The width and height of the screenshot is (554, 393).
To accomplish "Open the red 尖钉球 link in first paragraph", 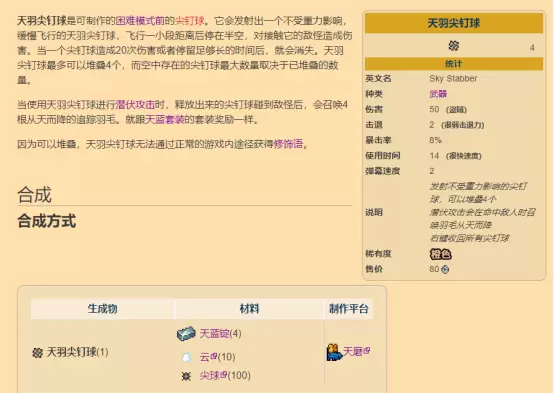I will (x=190, y=21).
